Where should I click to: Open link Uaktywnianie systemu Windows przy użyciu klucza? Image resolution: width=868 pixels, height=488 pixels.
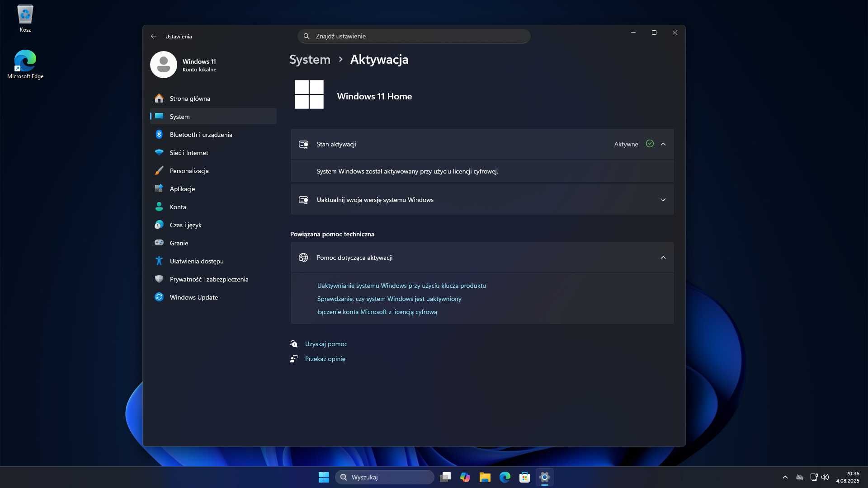(x=401, y=286)
